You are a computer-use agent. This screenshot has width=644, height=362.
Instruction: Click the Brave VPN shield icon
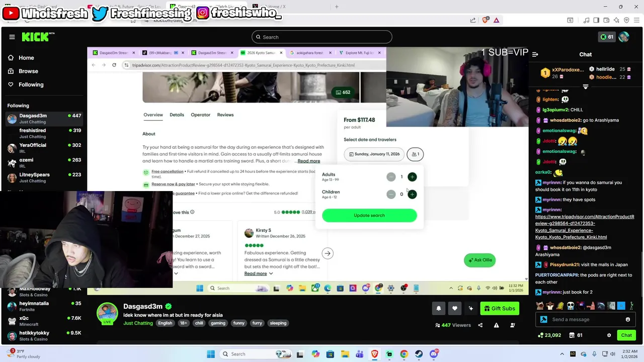pos(626,20)
